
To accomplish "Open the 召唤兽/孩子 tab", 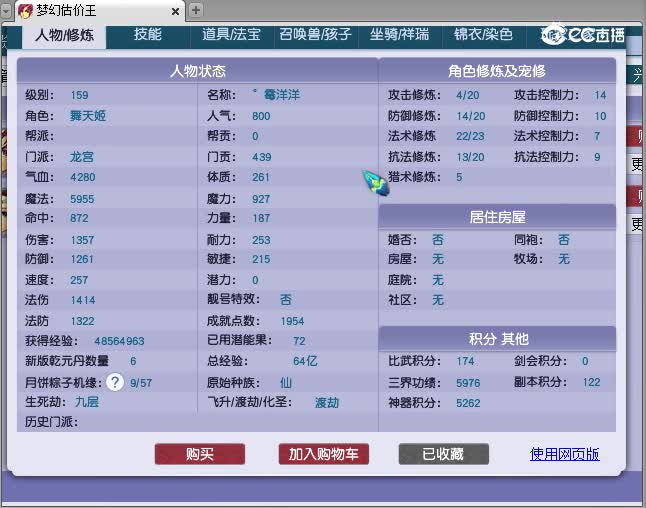I will click(x=316, y=34).
